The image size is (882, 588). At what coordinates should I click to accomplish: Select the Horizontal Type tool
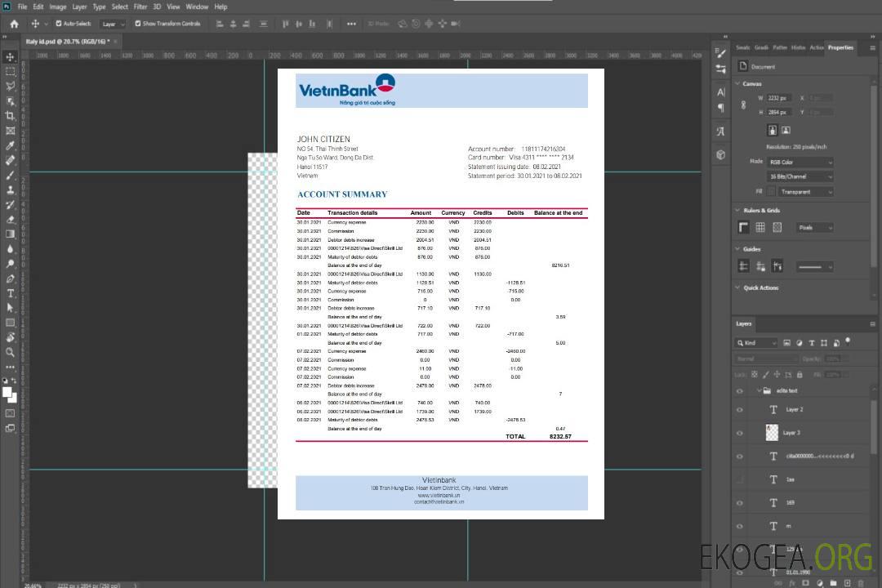click(x=10, y=293)
